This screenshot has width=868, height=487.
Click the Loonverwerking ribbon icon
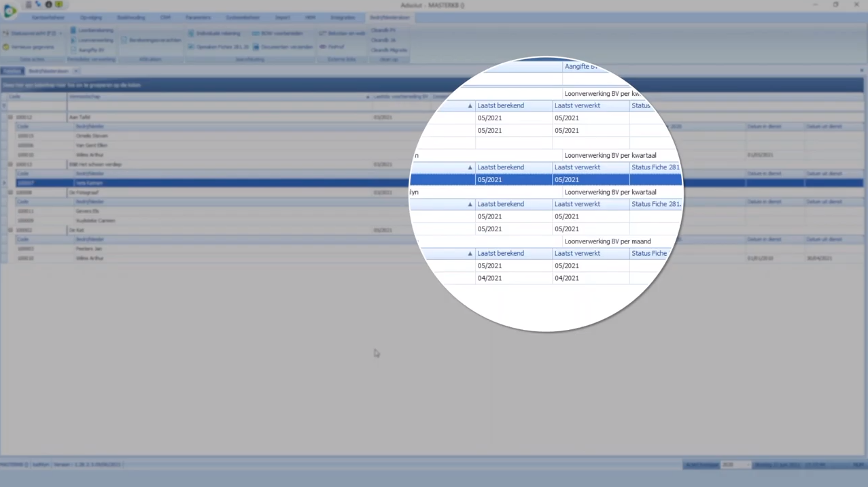click(73, 40)
